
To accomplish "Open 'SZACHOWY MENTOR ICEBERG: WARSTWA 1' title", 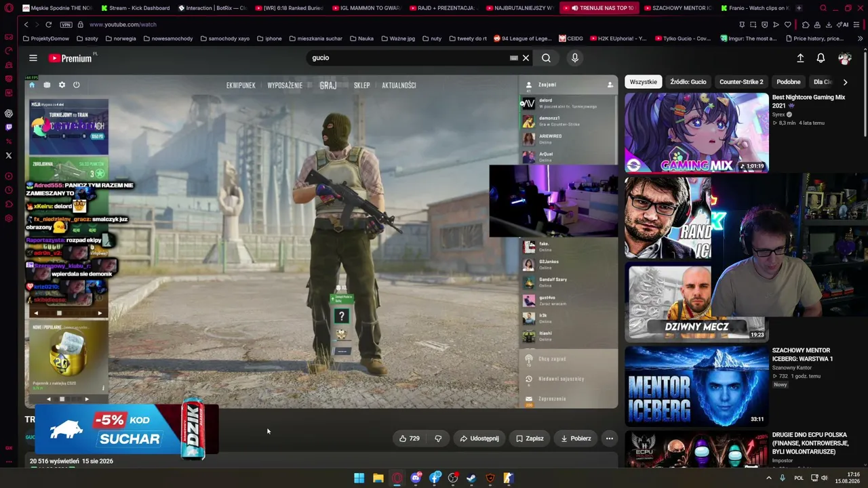I will point(802,354).
